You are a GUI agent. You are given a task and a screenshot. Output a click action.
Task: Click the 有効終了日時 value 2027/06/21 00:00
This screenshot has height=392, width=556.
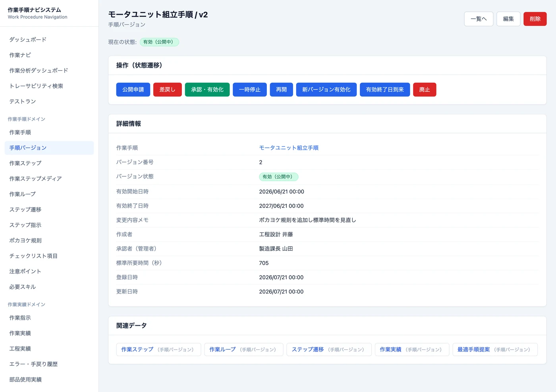281,206
